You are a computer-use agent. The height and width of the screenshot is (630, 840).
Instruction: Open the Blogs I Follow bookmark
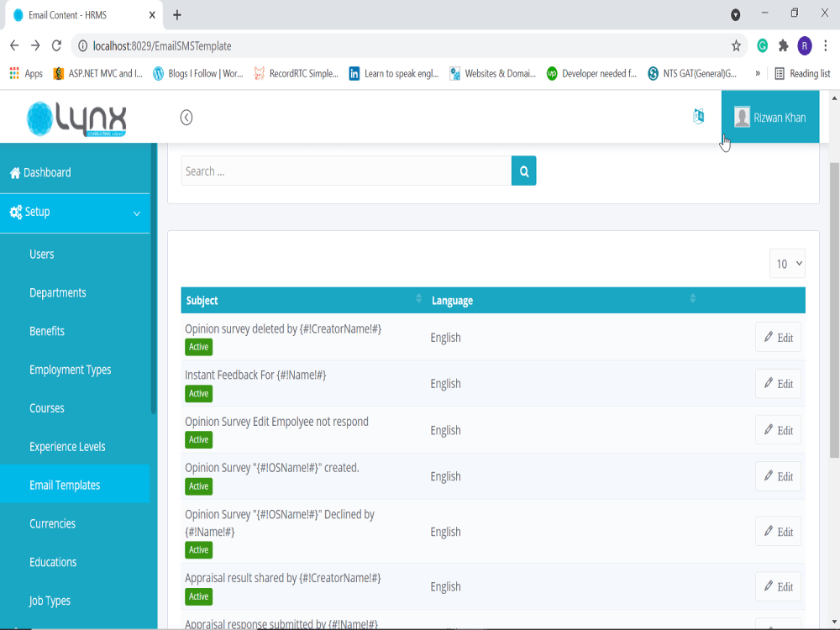(198, 73)
